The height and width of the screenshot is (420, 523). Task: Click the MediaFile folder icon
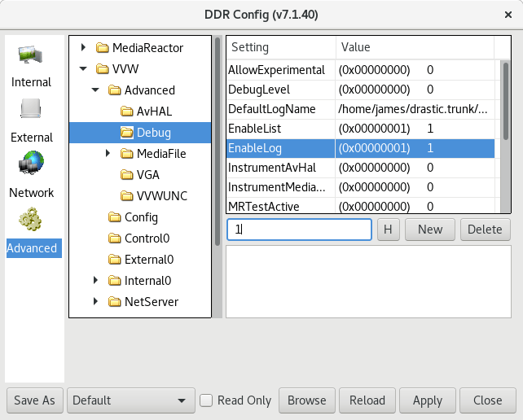click(x=127, y=154)
